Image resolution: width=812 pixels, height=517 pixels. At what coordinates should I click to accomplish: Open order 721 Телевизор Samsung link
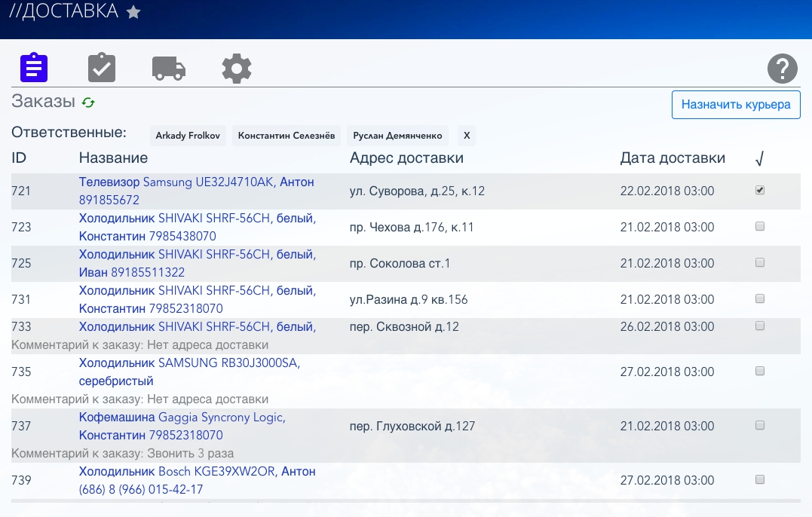coord(196,182)
